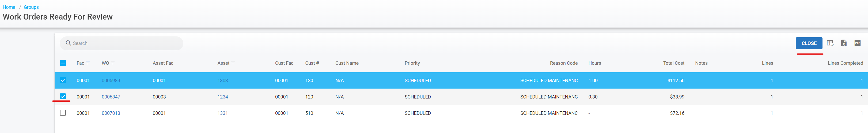This screenshot has height=133, width=868.
Task: Go to the Home breadcrumb
Action: (9, 7)
